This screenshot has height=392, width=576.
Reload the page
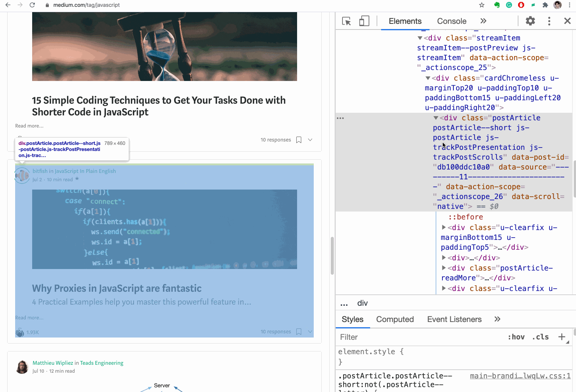point(32,5)
